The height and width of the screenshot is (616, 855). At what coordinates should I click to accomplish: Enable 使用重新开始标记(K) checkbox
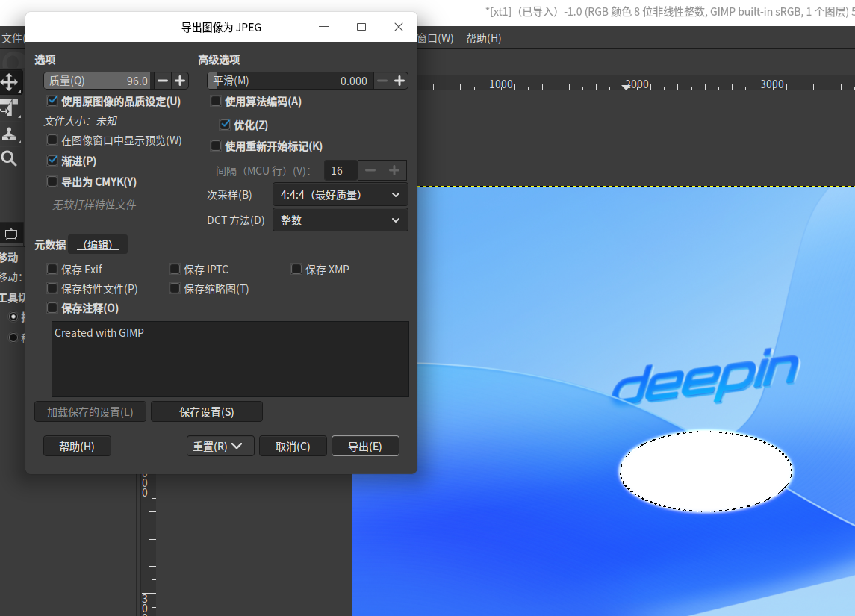(216, 146)
